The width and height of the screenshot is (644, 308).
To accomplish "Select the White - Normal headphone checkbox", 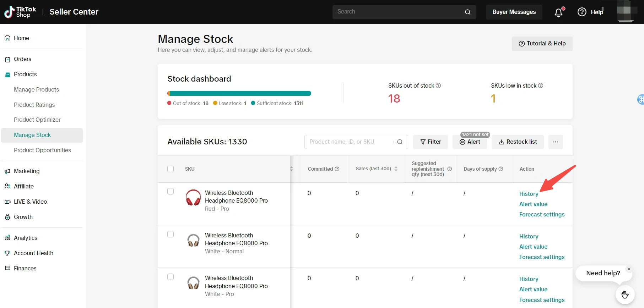I will [x=171, y=234].
